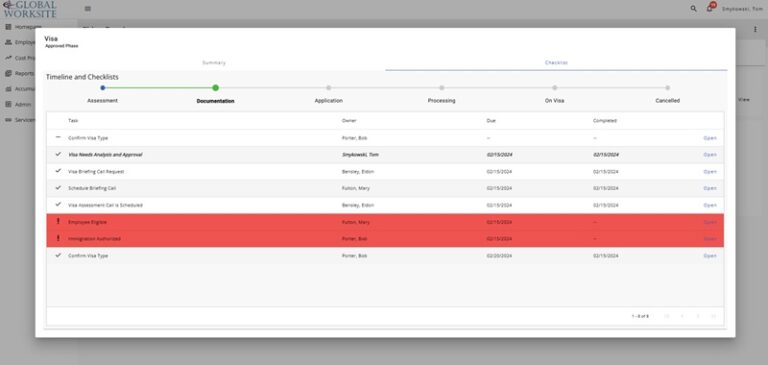Open the search magnifier in the header
The height and width of the screenshot is (365, 768).
694,8
